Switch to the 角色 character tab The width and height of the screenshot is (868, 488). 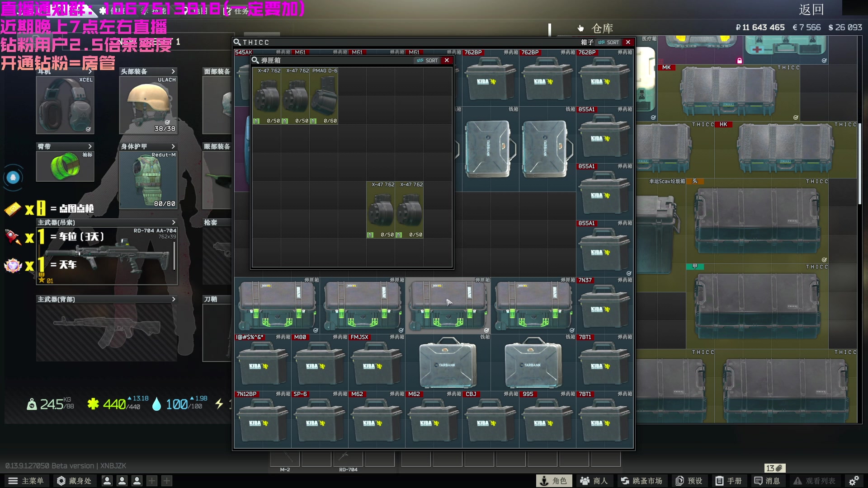[x=554, y=481]
